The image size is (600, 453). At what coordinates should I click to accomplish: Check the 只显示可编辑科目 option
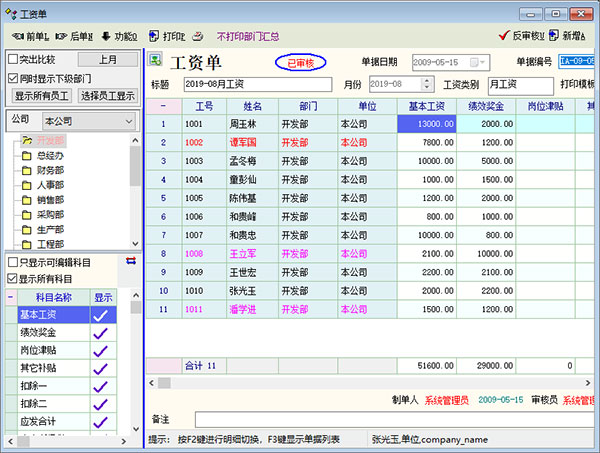[x=13, y=262]
